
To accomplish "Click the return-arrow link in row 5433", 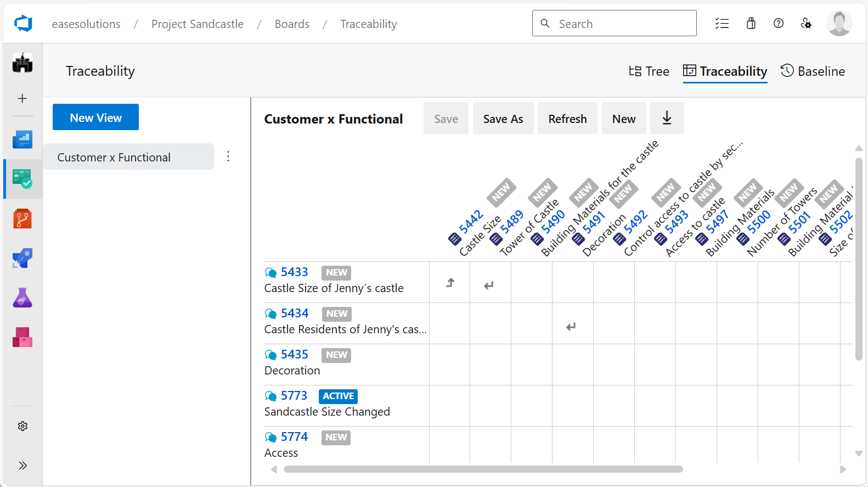I will tap(489, 286).
